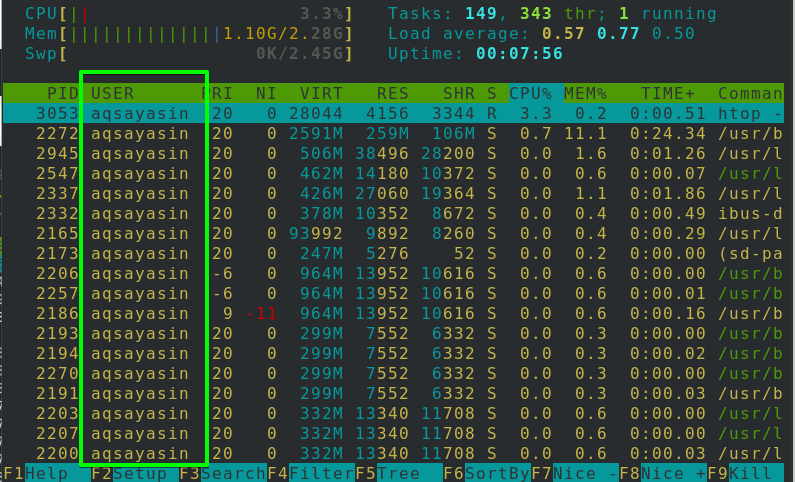Click the VIRT column header

click(x=321, y=93)
